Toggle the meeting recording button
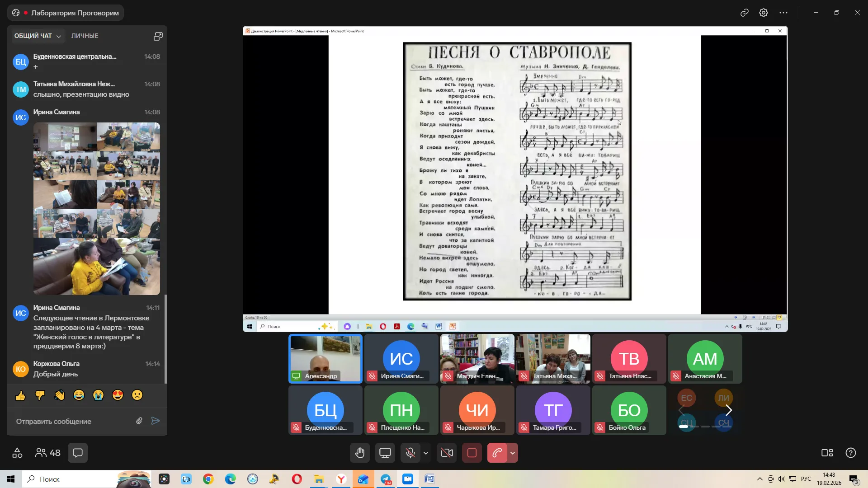Image resolution: width=868 pixels, height=488 pixels. click(x=472, y=453)
